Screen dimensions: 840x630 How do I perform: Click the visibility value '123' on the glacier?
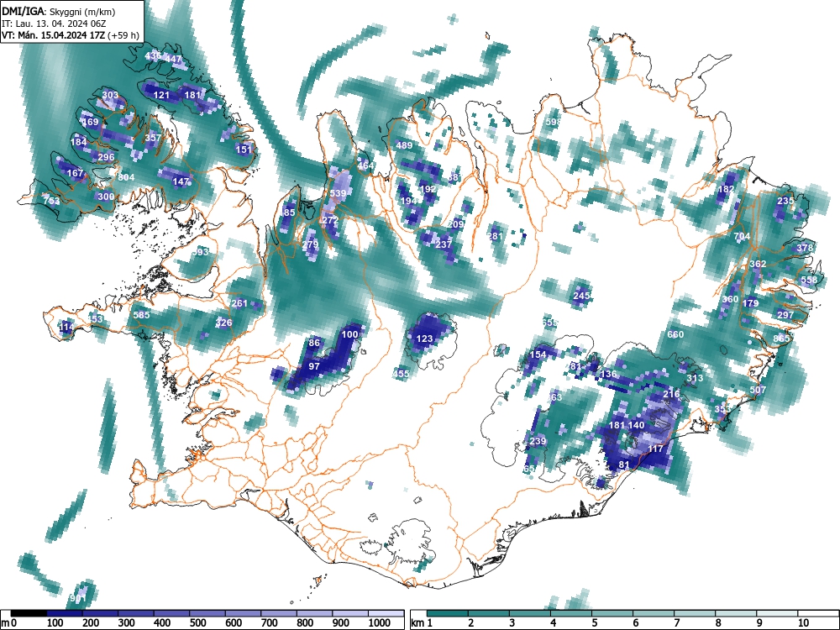coord(424,339)
